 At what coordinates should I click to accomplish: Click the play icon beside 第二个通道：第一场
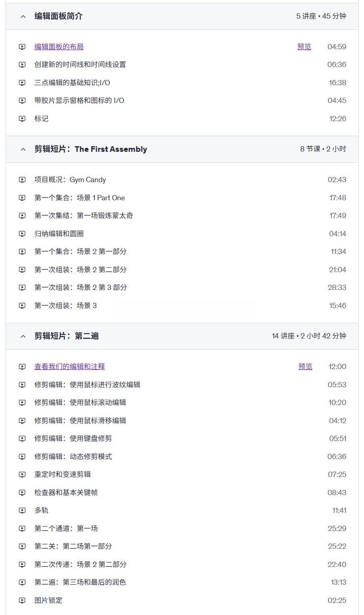coord(23,528)
